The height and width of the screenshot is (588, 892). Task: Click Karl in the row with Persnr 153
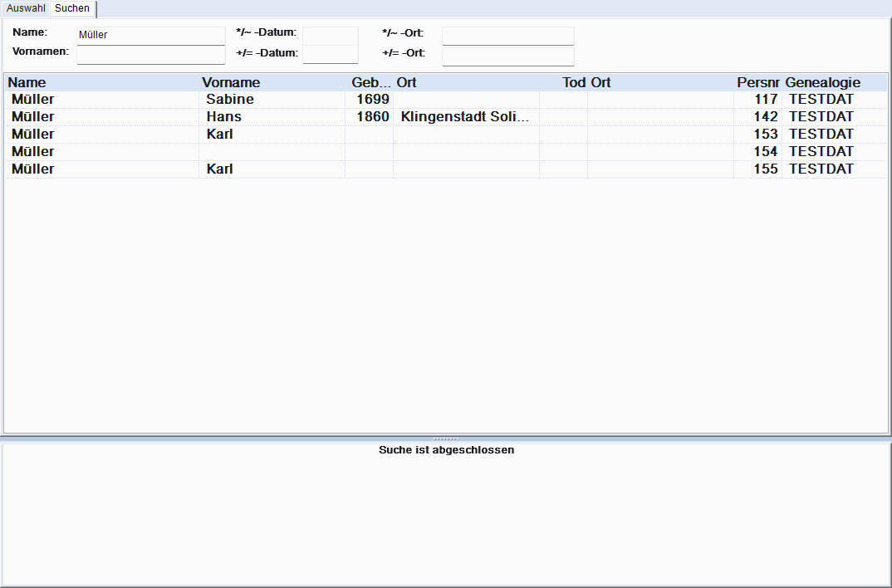coord(219,135)
